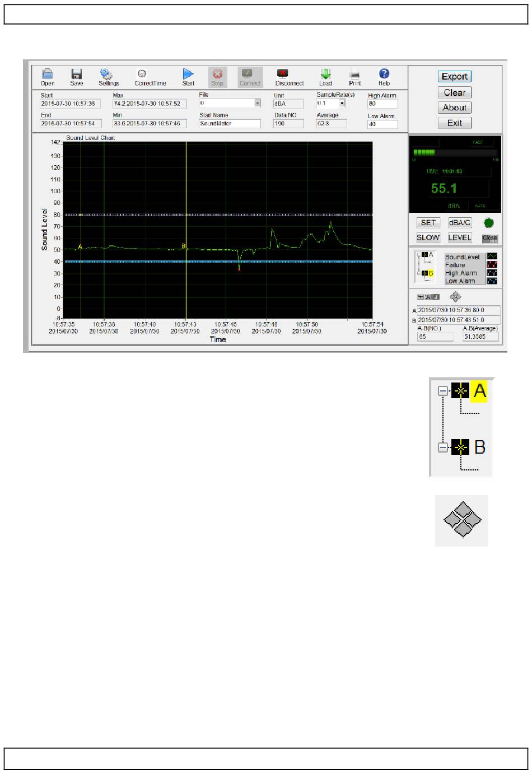Click enlarged cursor B crosshair icon
The image size is (532, 774).
[x=460, y=447]
